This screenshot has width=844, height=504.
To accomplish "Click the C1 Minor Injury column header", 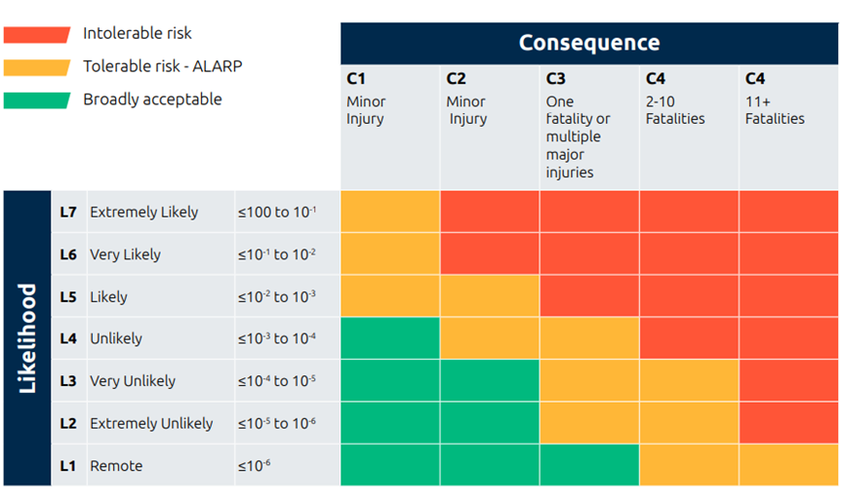I will pos(390,128).
